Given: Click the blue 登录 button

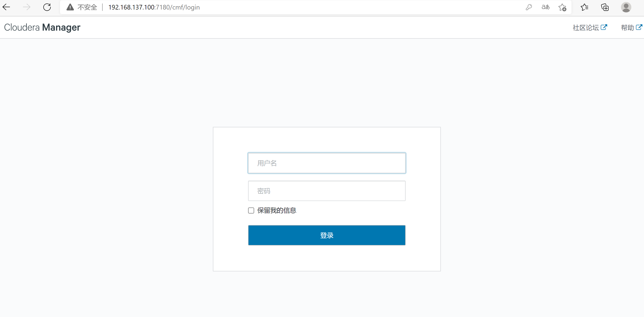Looking at the screenshot, I should (x=326, y=235).
